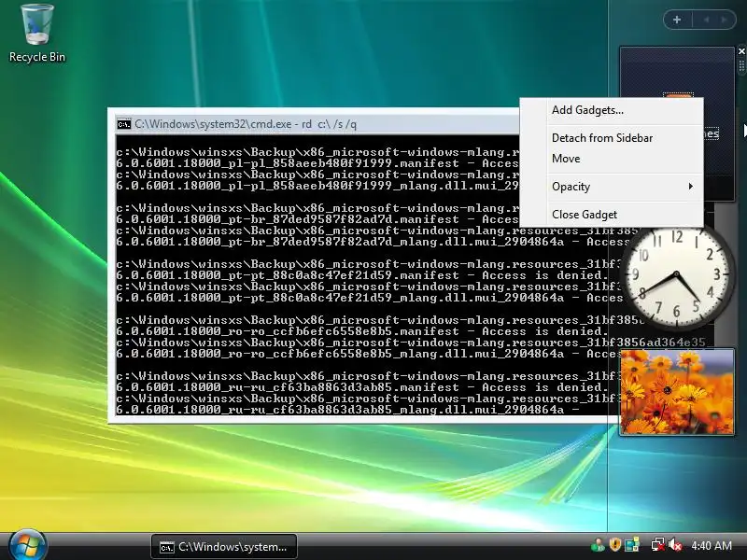Viewport: 747px width, 560px height.
Task: Click the cmd window title text
Action: coord(246,124)
